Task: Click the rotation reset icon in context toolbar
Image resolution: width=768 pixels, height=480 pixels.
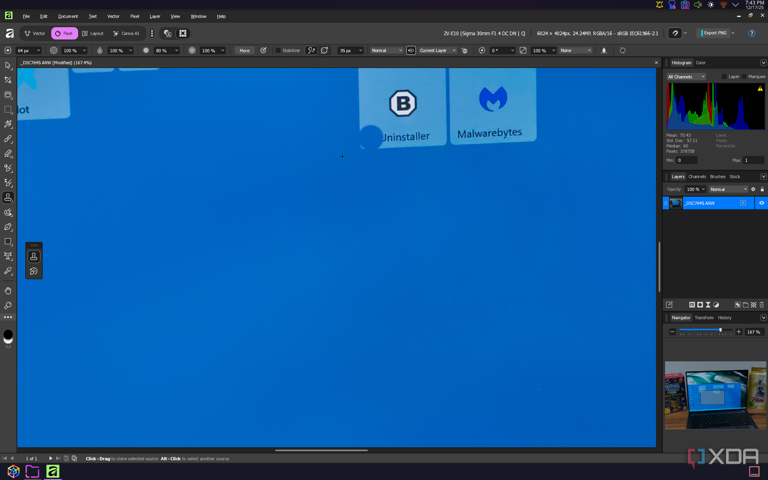Action: click(623, 50)
